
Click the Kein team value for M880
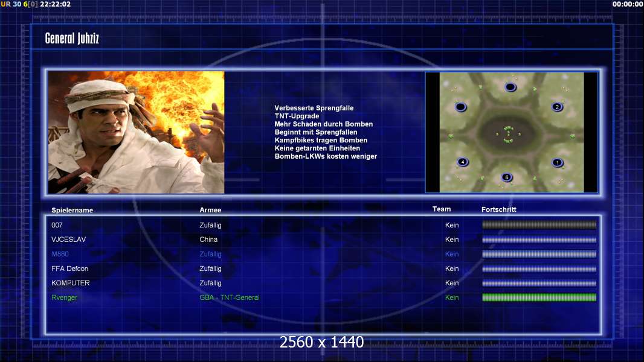(452, 254)
